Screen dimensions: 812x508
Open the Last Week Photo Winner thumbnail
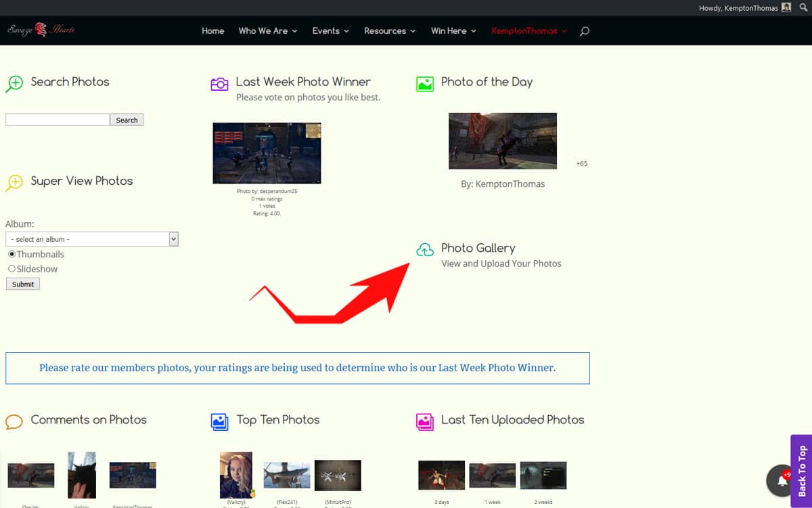(x=267, y=153)
